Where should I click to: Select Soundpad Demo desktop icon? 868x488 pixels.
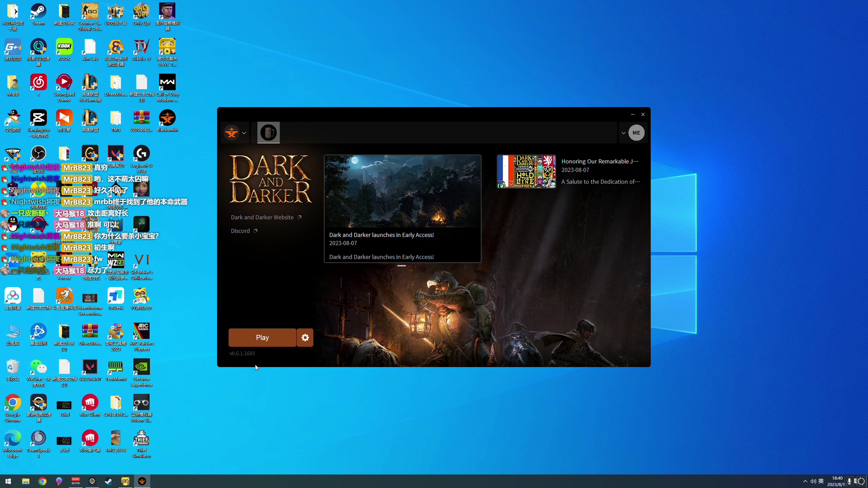[x=64, y=88]
